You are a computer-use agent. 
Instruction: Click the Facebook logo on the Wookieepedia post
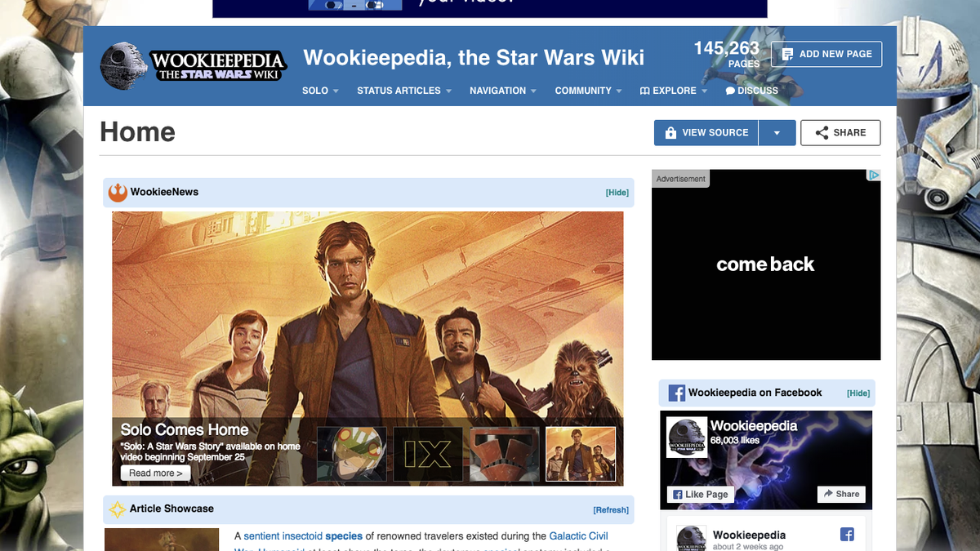847,535
